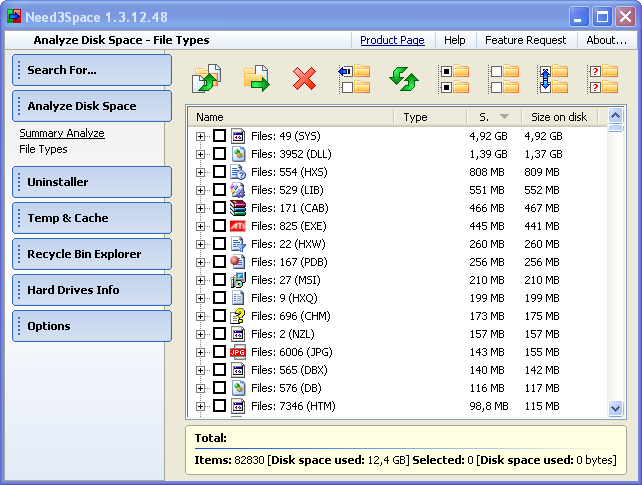642x485 pixels.
Task: Click the LIB file type icon
Action: point(238,190)
